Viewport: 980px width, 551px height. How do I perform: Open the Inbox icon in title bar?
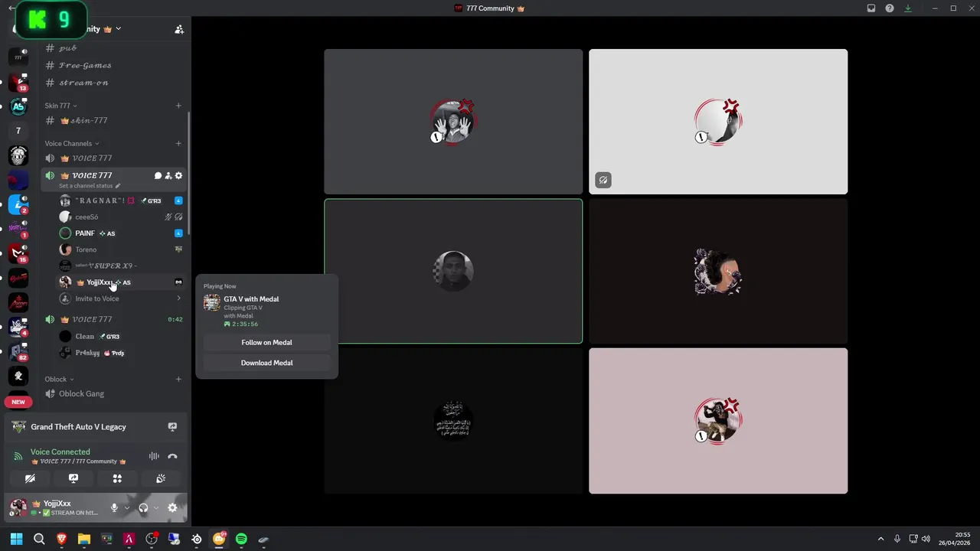(871, 8)
